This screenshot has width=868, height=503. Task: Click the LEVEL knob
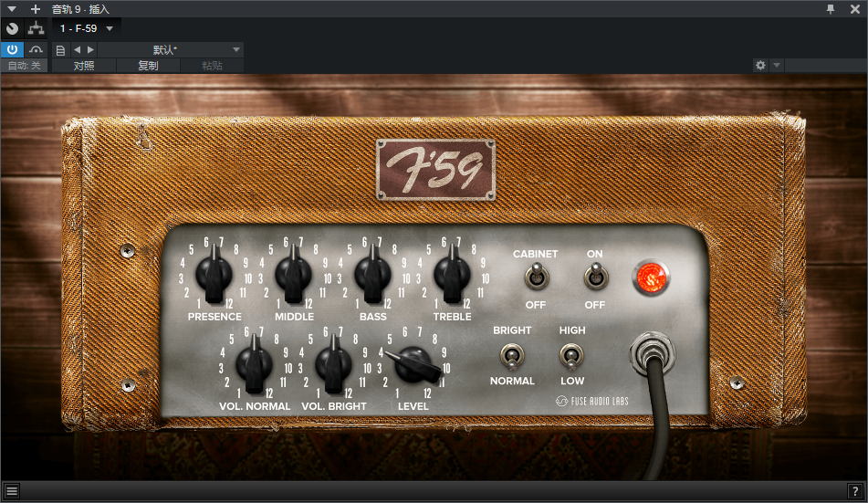[x=413, y=365]
